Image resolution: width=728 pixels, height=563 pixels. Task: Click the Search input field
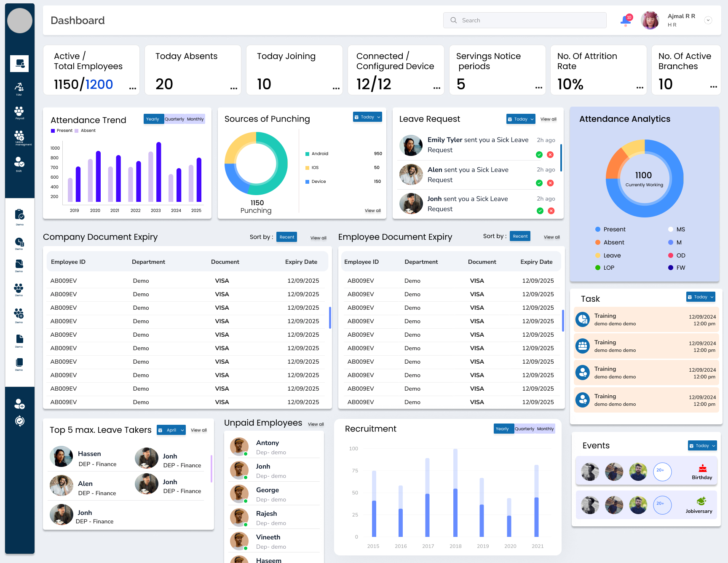525,20
